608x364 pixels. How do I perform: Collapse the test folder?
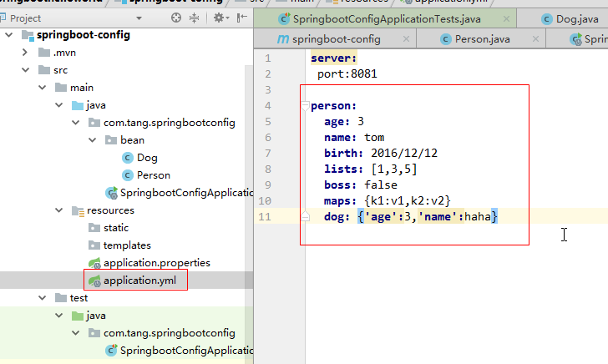(43, 298)
